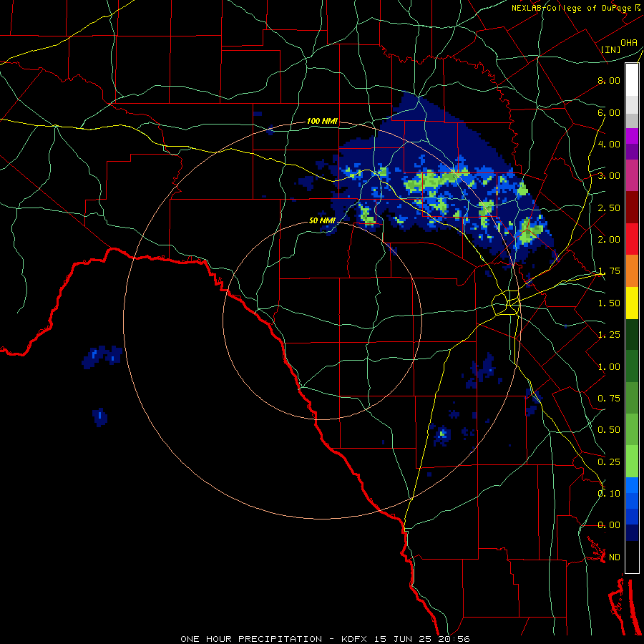Screen dimensions: 644x644
Task: Click the 1.25 legend value
Action: pyautogui.click(x=609, y=335)
